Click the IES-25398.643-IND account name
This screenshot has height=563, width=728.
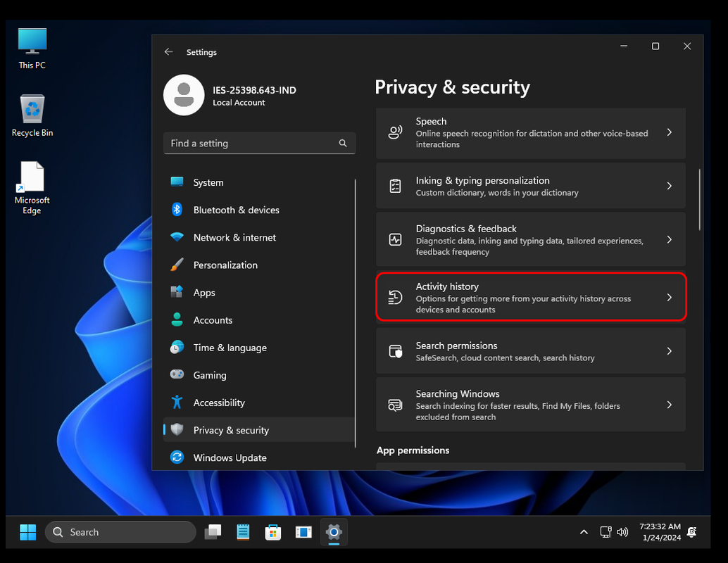coord(254,90)
